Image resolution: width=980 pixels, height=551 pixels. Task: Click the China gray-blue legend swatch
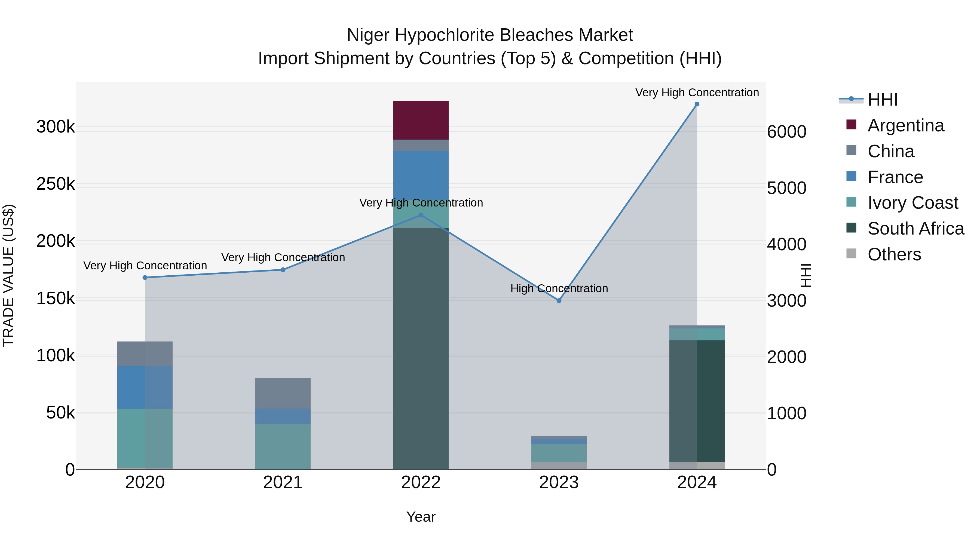point(852,150)
